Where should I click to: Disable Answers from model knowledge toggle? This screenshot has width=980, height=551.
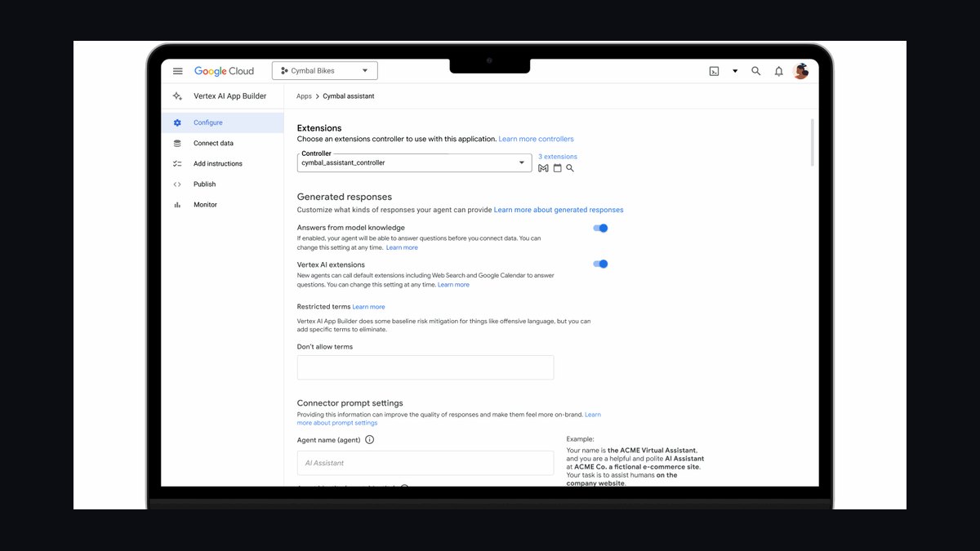600,229
